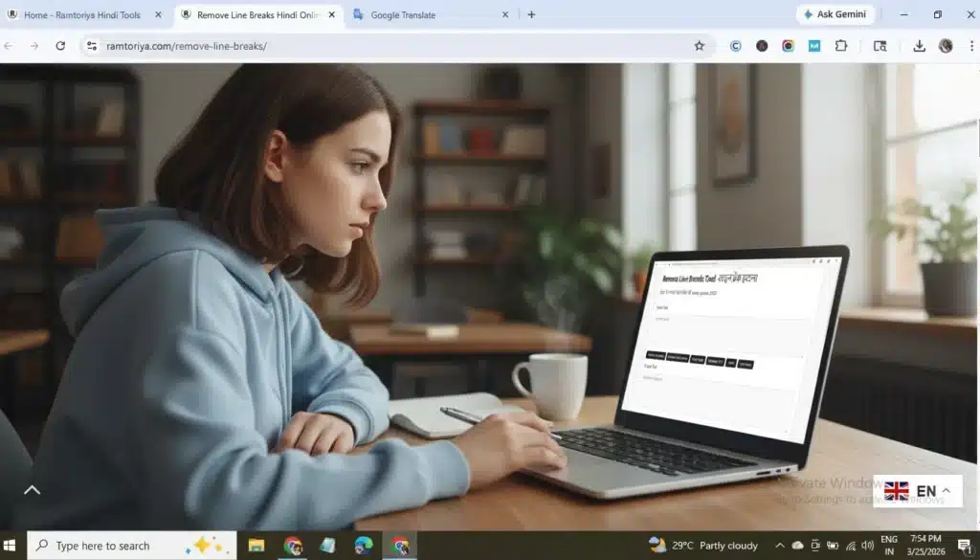Screen dimensions: 980x560
Task: Open the Windows Start menu
Action: [x=12, y=546]
